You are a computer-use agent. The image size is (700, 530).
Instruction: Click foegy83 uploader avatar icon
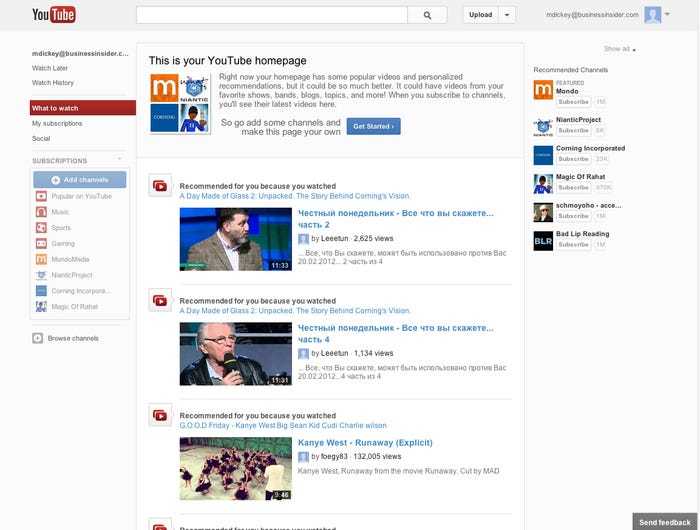click(x=303, y=457)
